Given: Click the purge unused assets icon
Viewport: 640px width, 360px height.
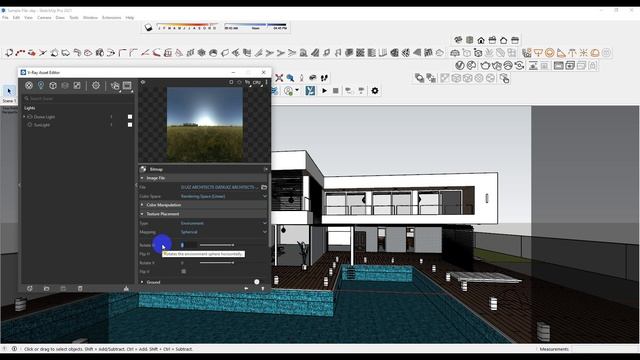Looking at the screenshot, I should 126,288.
